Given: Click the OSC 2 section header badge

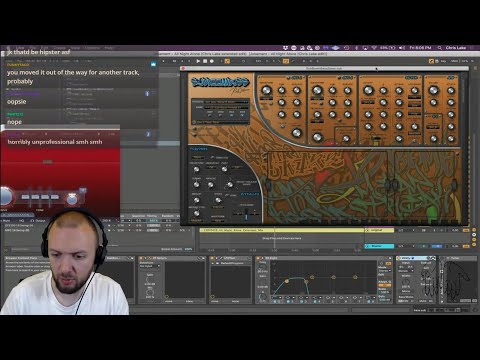Looking at the screenshot, I should coord(348,78).
